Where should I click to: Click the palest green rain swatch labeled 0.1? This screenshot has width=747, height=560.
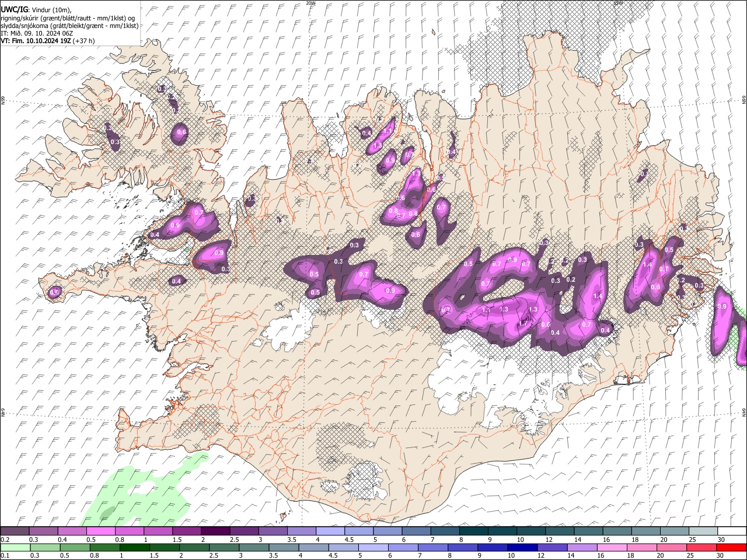click(x=15, y=548)
